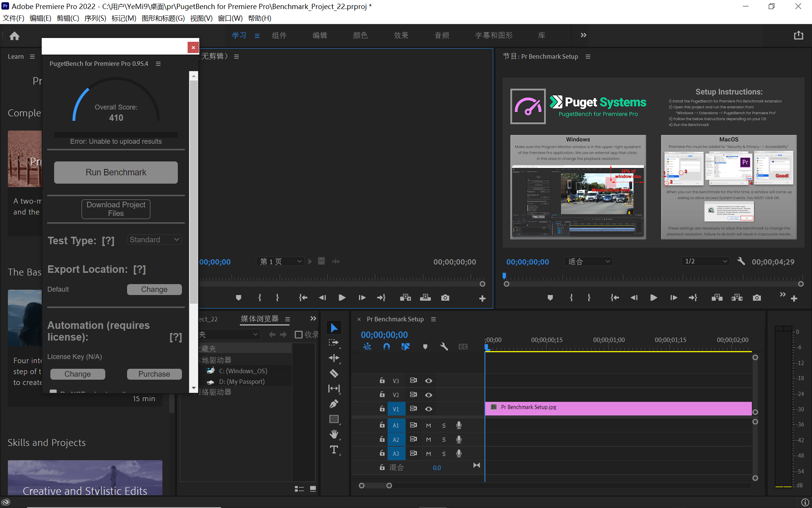Toggle V1 track output eye

click(429, 409)
